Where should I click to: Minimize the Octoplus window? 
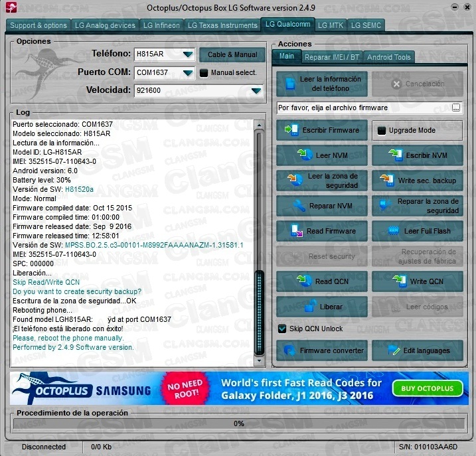coord(455,7)
